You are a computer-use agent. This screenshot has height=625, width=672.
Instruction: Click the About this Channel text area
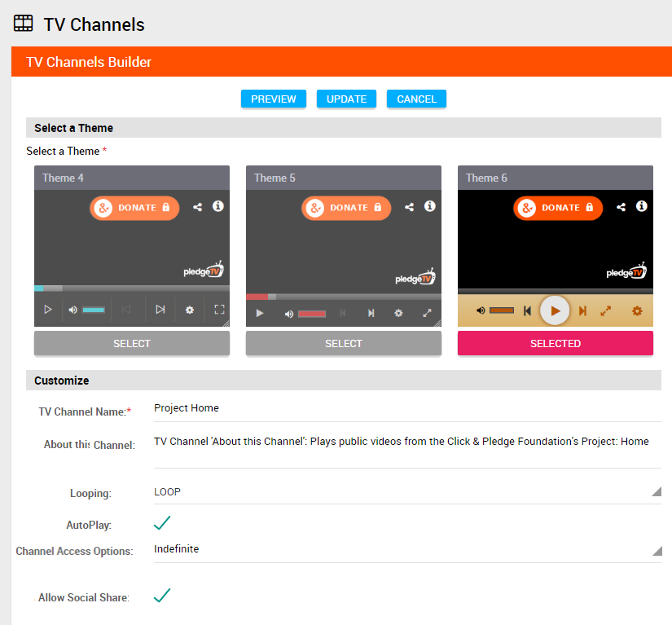click(407, 450)
